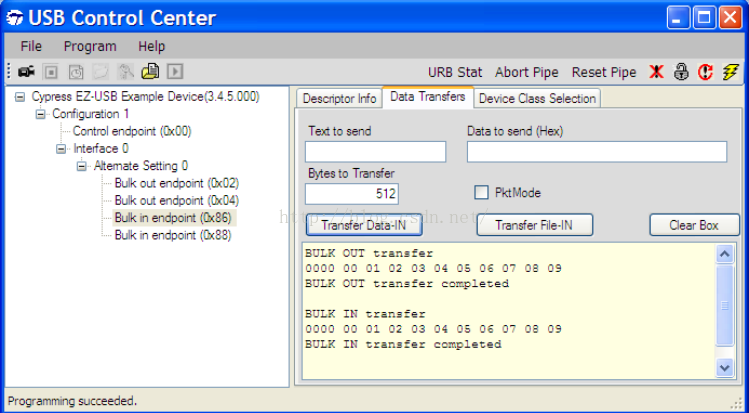Click the grayed clock document toolbar icon
The image size is (749, 413).
(x=76, y=72)
